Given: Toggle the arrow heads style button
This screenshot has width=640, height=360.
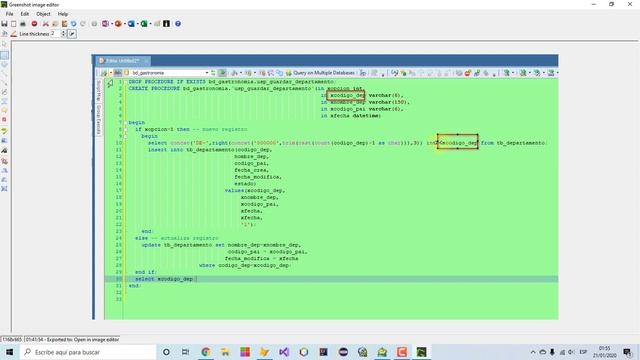Looking at the screenshot, I should tap(72, 34).
